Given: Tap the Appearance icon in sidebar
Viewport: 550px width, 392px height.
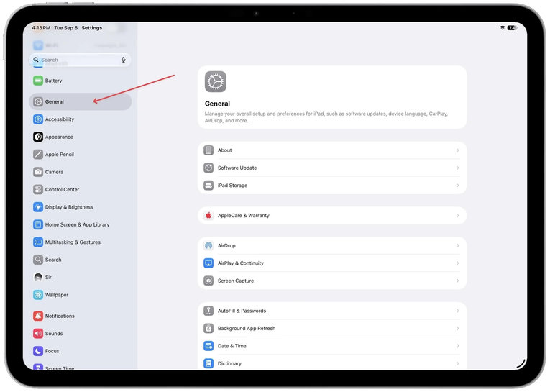Looking at the screenshot, I should coord(38,137).
